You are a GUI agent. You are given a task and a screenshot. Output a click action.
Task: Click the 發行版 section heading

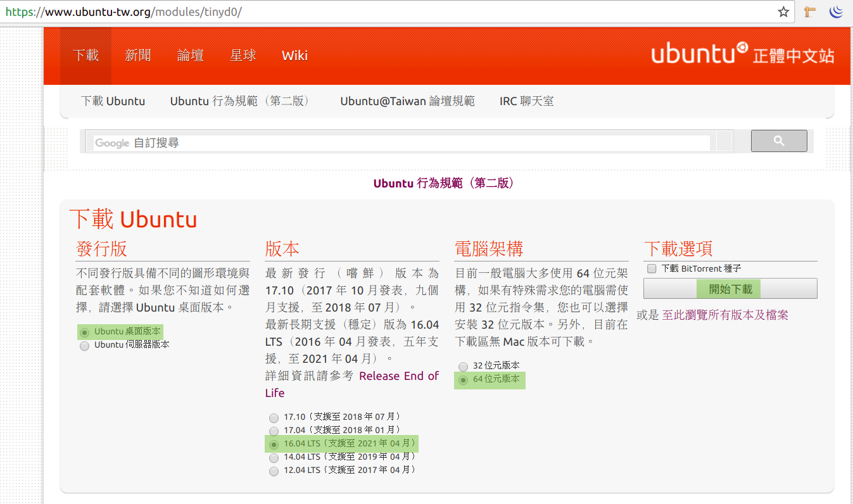click(x=101, y=249)
